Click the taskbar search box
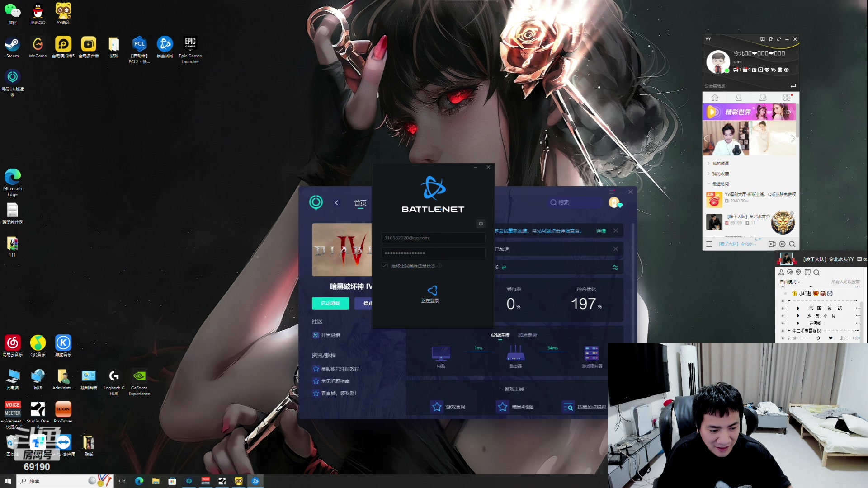868x488 pixels. pyautogui.click(x=65, y=481)
